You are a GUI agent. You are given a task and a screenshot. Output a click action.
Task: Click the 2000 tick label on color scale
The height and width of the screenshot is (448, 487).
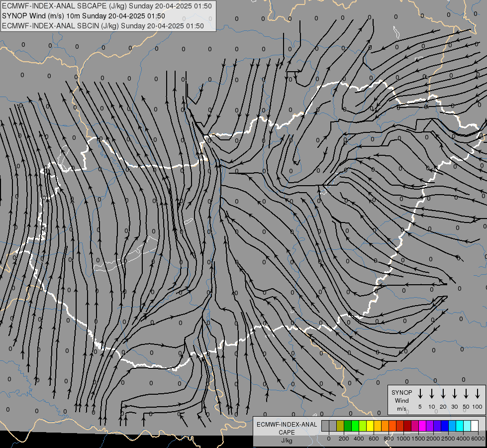[x=433, y=439]
